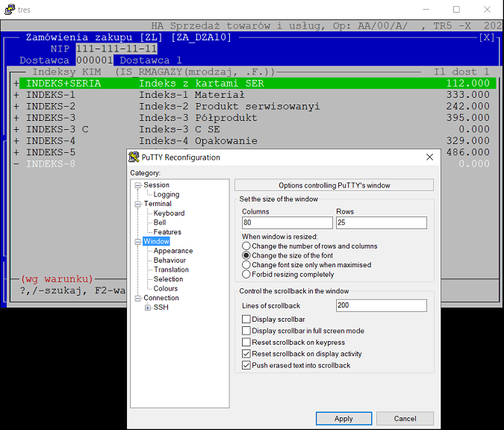
Task: Collapse the Session tree node
Action: 138,185
